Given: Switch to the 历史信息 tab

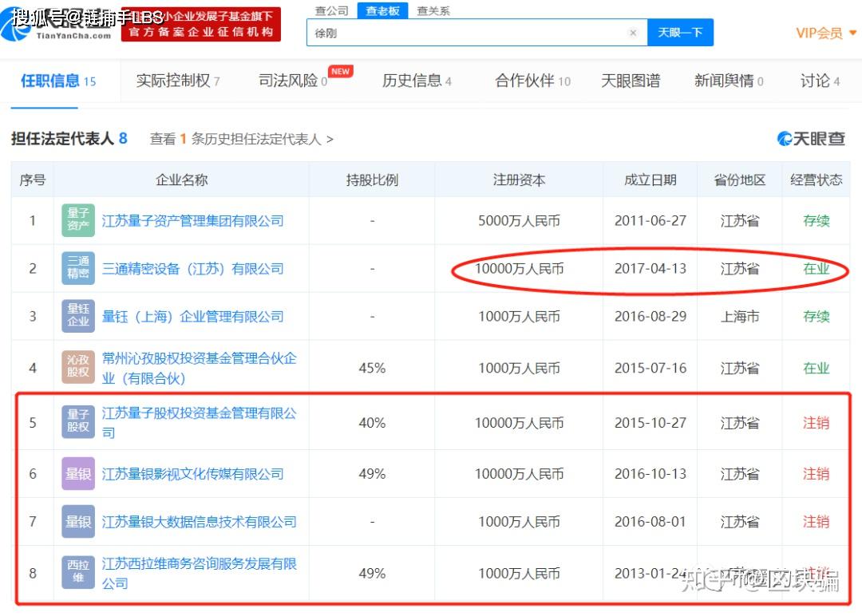Looking at the screenshot, I should tap(417, 81).
